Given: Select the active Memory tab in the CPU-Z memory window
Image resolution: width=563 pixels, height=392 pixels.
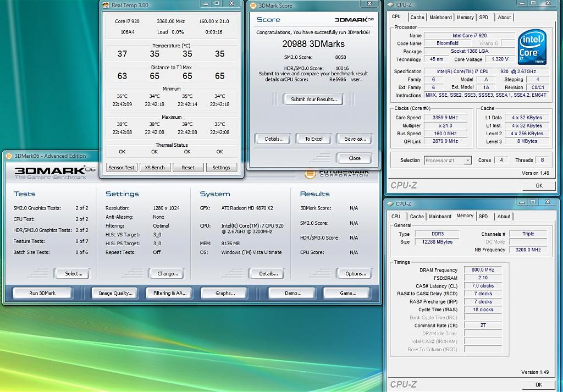Looking at the screenshot, I should coord(465,216).
